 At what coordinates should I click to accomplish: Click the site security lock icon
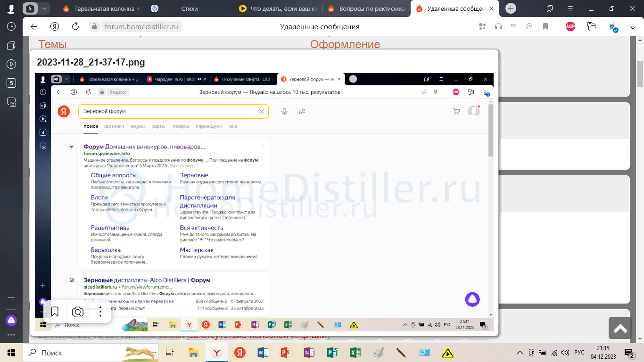click(x=94, y=27)
